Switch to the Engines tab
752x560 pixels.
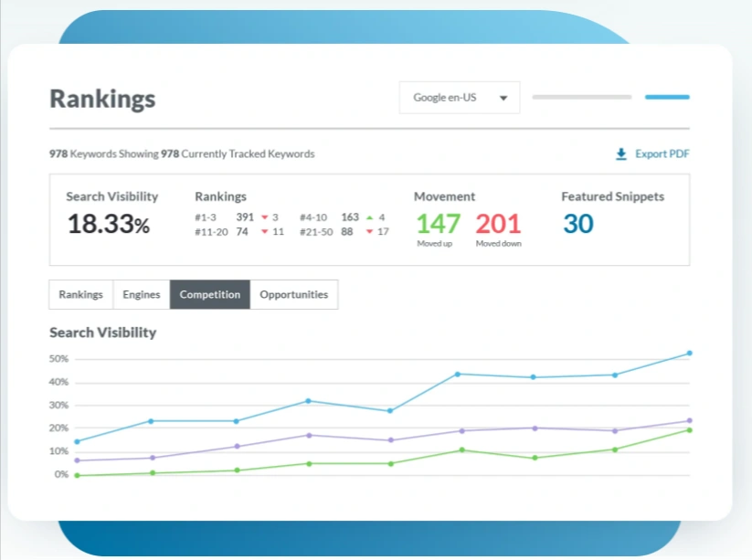point(141,294)
